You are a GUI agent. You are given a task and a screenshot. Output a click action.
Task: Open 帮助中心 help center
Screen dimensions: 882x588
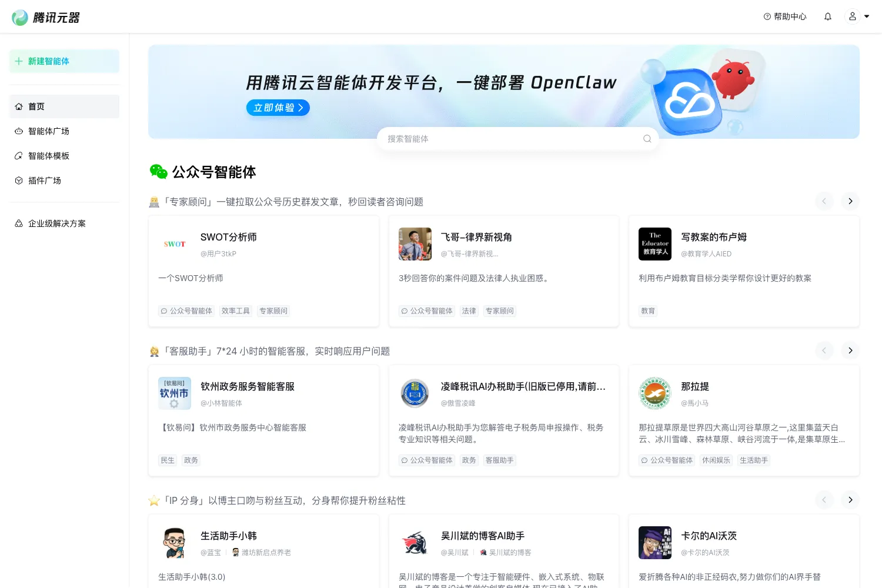[785, 16]
